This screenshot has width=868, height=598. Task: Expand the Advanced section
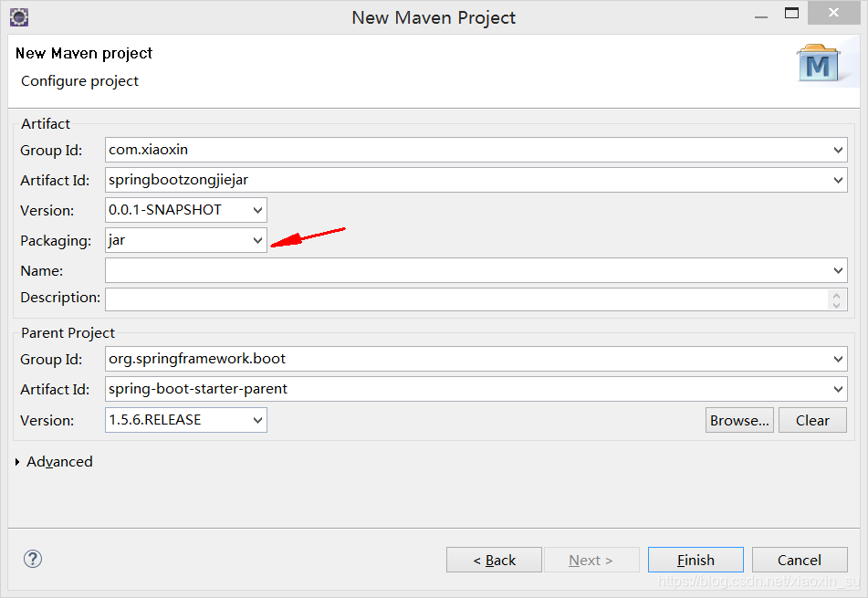pos(17,462)
